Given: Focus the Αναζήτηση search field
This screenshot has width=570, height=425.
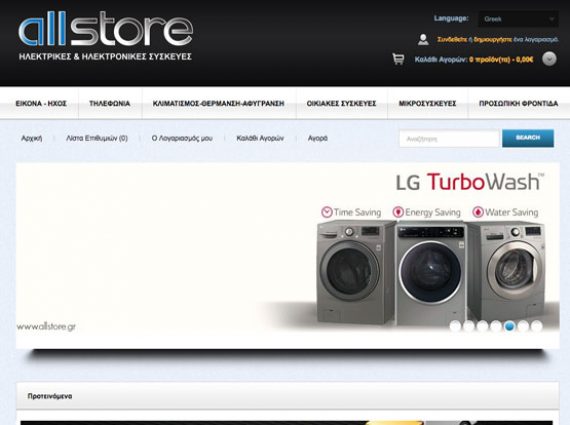Looking at the screenshot, I should tap(449, 139).
